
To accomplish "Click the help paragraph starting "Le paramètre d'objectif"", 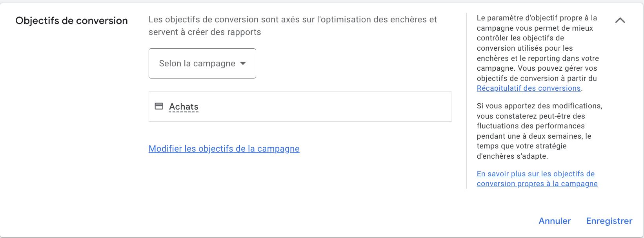I will click(x=537, y=48).
